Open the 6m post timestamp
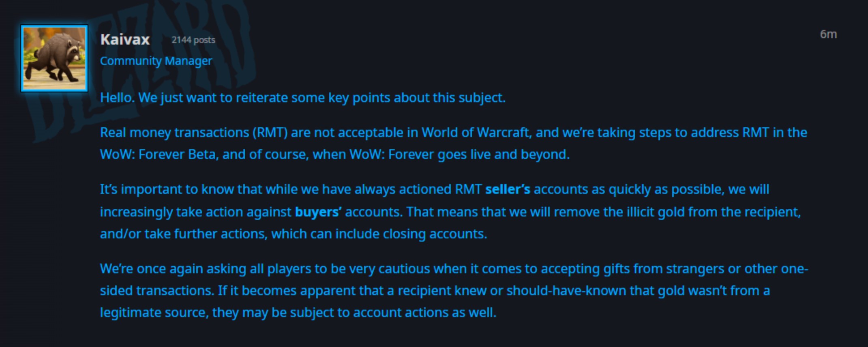868x347 pixels. (828, 34)
